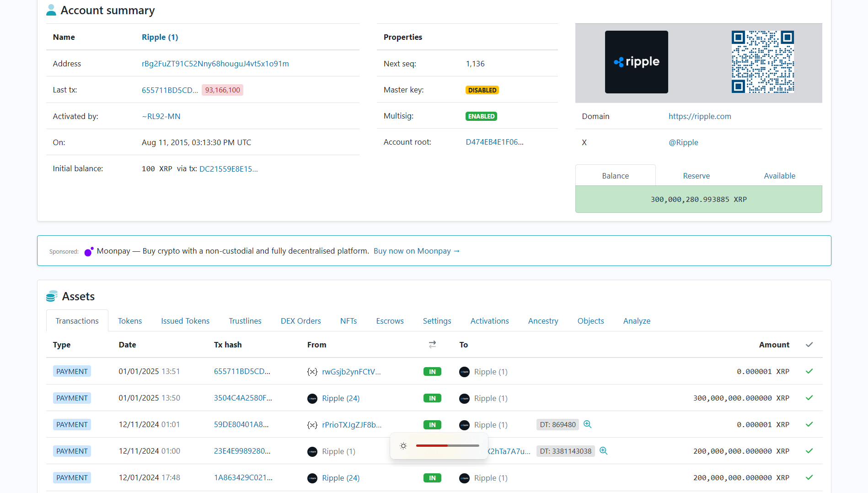The width and height of the screenshot is (868, 493).
Task: Click magnifier icon next to DT: 3381143038
Action: click(604, 451)
